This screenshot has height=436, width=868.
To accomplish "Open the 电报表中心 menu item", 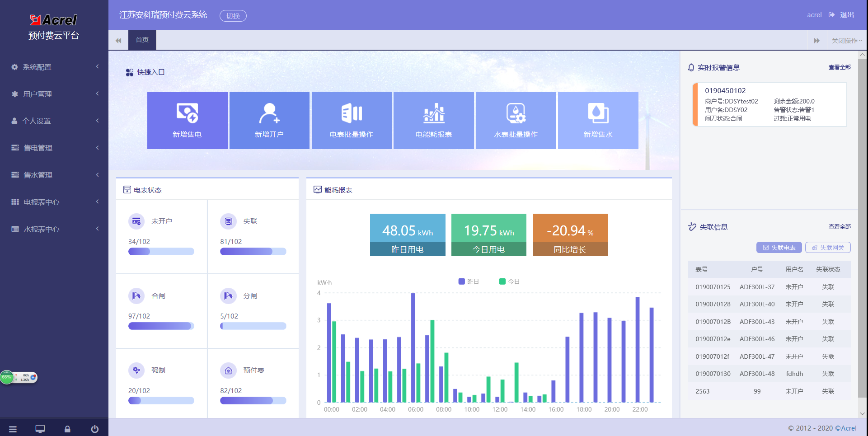I will point(54,202).
